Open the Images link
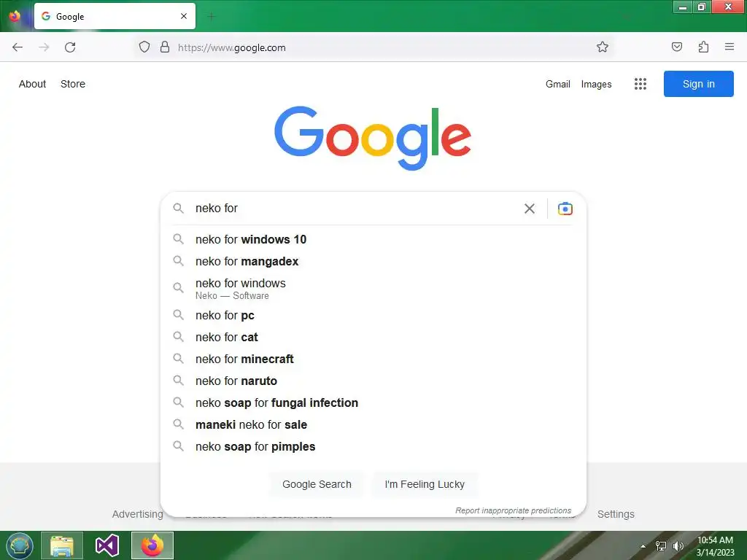 pos(596,85)
